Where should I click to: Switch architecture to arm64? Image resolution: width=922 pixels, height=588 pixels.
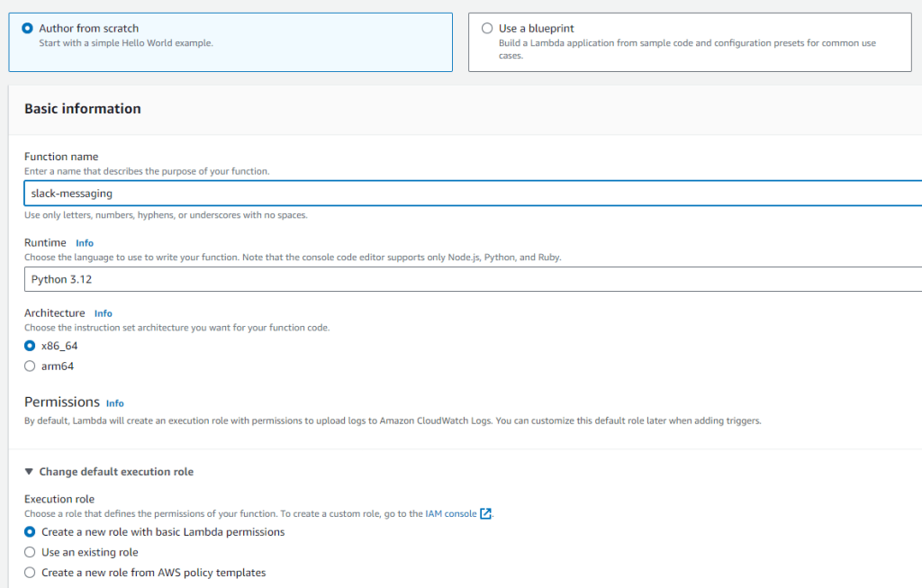pyautogui.click(x=30, y=366)
